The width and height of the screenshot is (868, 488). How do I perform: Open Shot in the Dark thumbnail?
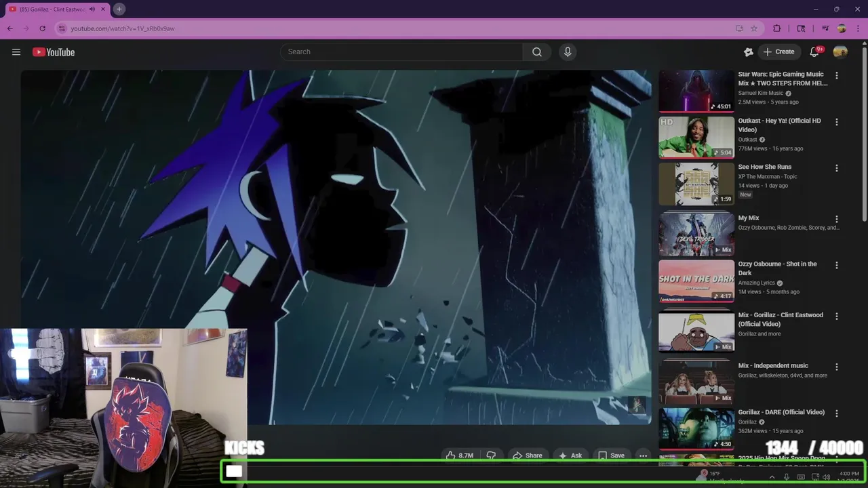click(696, 281)
